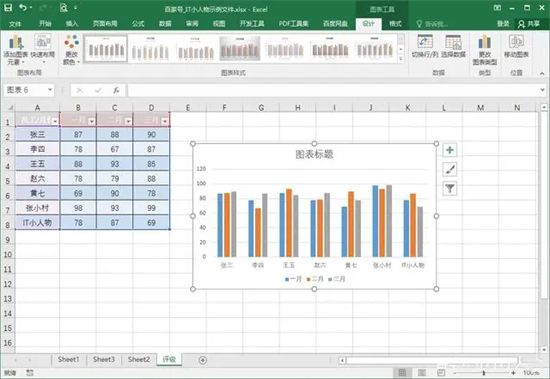Viewport: 550px width, 379px height.
Task: Open the filter dropdown in header cell D1
Action: [x=165, y=121]
